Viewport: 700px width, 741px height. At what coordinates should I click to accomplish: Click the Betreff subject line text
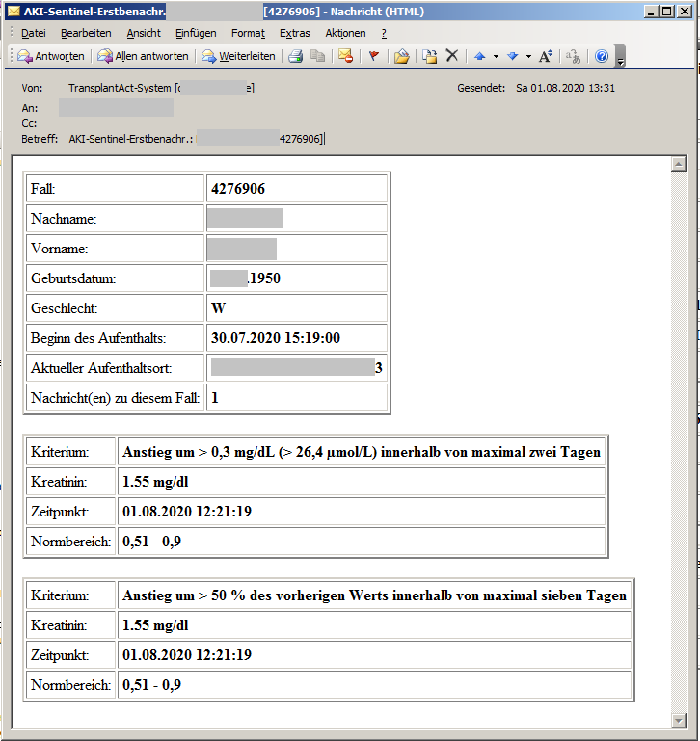(x=196, y=139)
